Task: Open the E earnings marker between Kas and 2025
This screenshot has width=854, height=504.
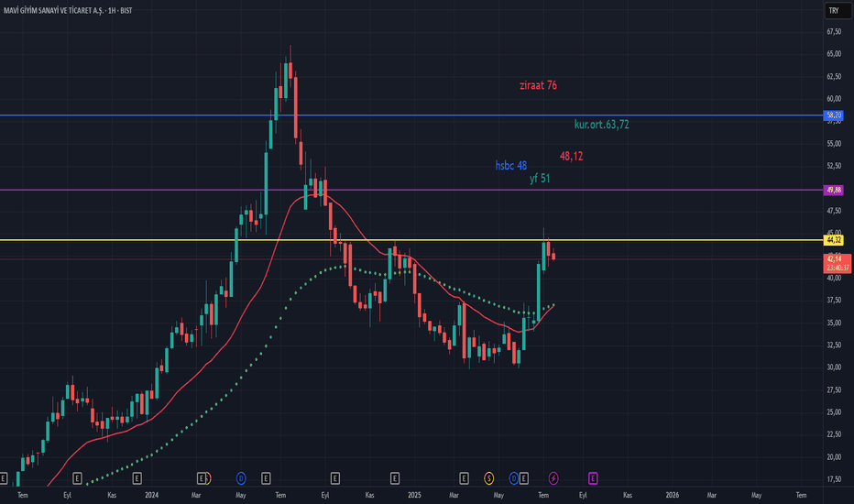Action: pyautogui.click(x=395, y=478)
